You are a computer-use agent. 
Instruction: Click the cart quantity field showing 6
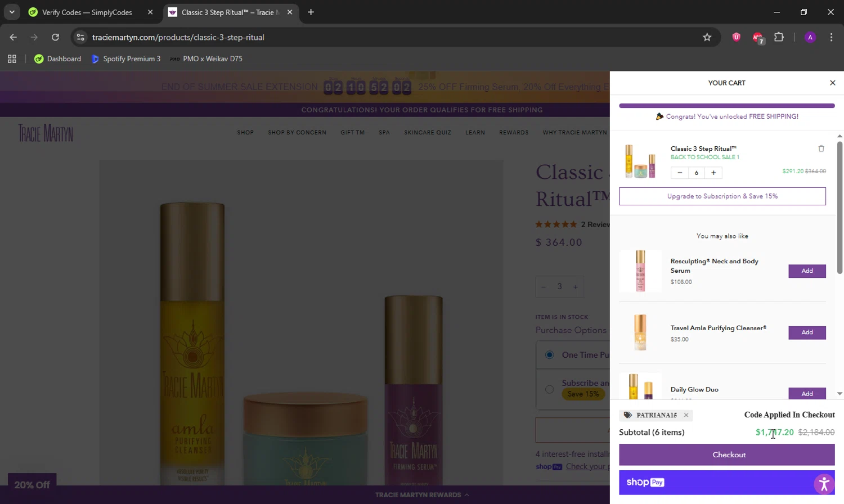(x=697, y=173)
